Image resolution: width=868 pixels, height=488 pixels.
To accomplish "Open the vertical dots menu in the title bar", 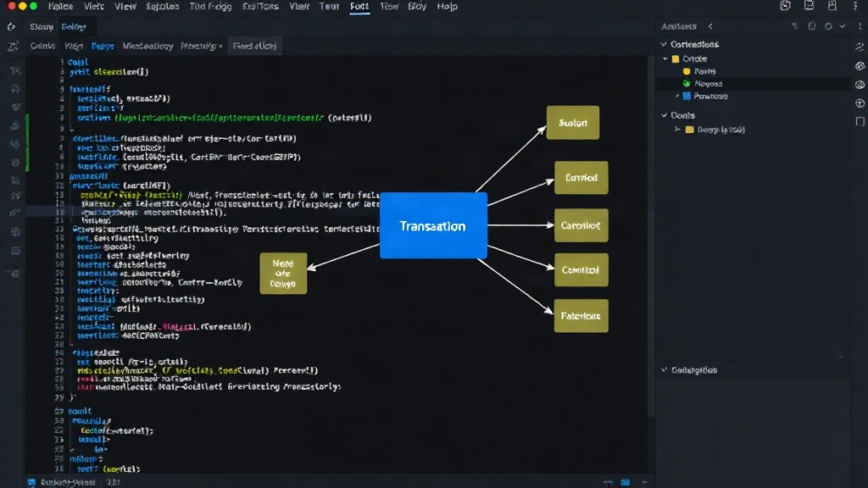I will 856,6.
